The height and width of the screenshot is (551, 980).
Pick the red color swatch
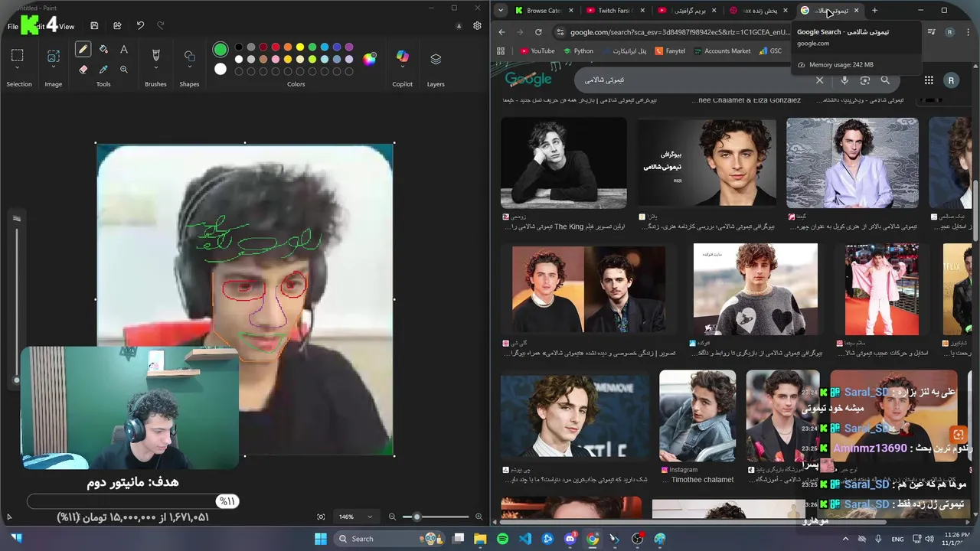(276, 47)
